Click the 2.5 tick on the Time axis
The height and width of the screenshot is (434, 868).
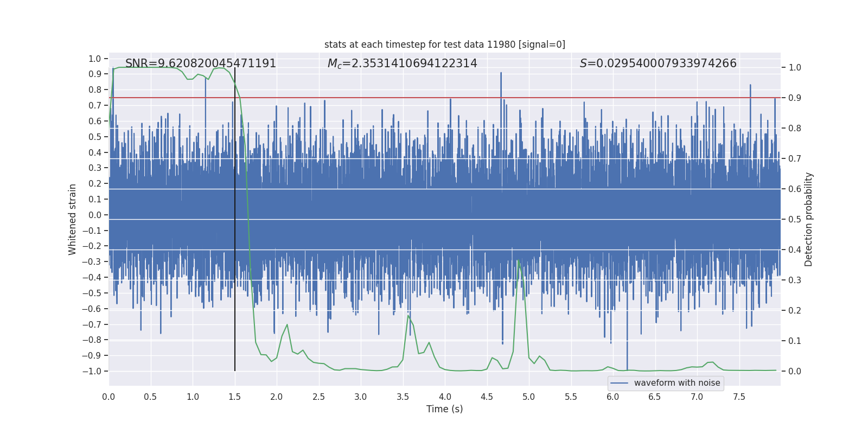318,397
